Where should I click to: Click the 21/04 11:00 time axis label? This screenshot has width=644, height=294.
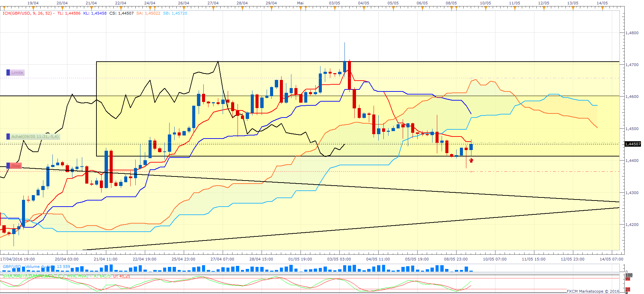(x=106, y=259)
